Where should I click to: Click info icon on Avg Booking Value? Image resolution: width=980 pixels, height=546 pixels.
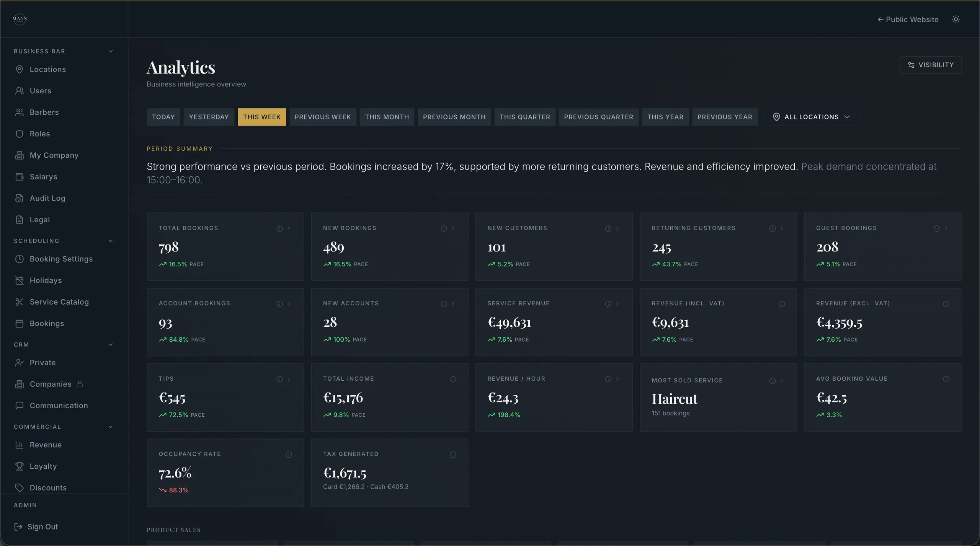pyautogui.click(x=946, y=380)
